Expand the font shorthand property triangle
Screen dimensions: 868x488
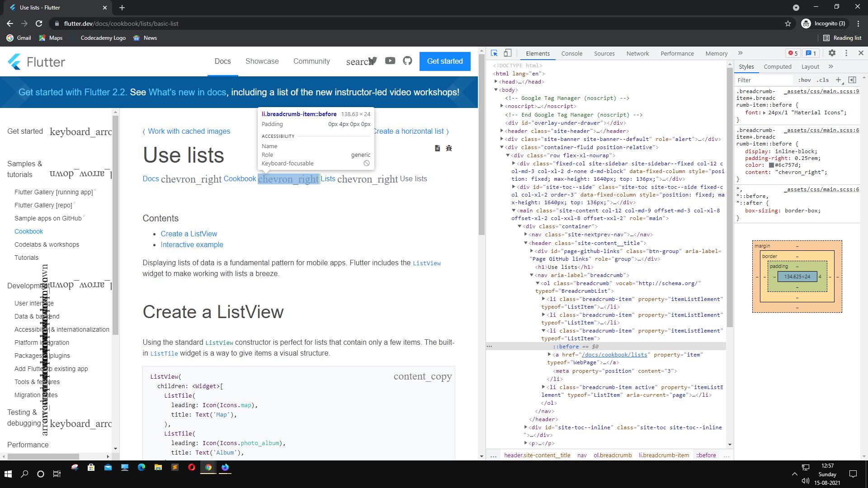coord(764,113)
